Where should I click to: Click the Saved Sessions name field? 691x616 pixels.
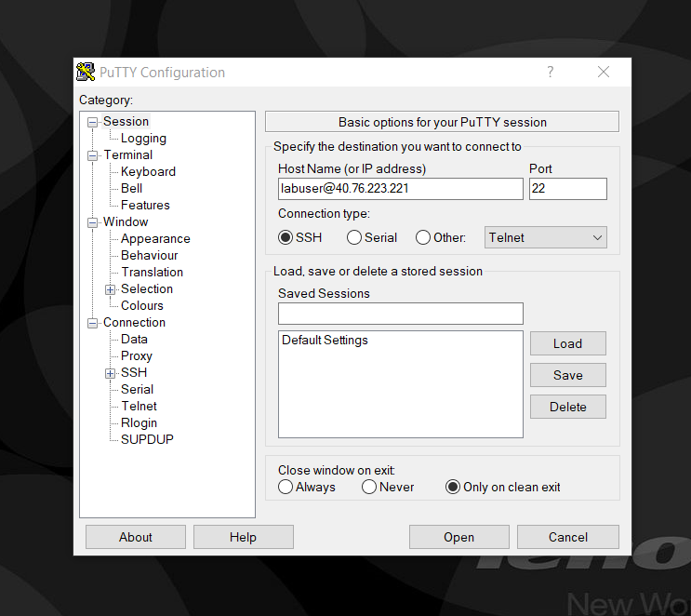[x=401, y=314]
